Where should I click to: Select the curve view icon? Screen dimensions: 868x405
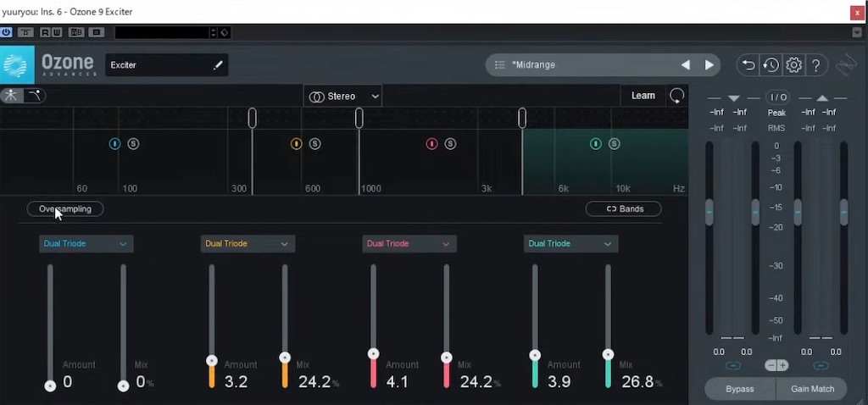click(34, 96)
